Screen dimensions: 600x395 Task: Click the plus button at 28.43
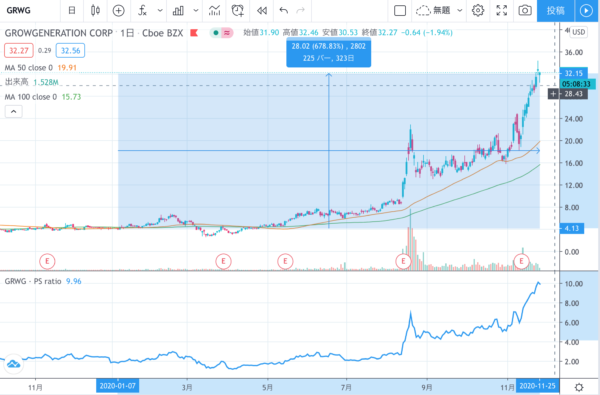coord(553,94)
